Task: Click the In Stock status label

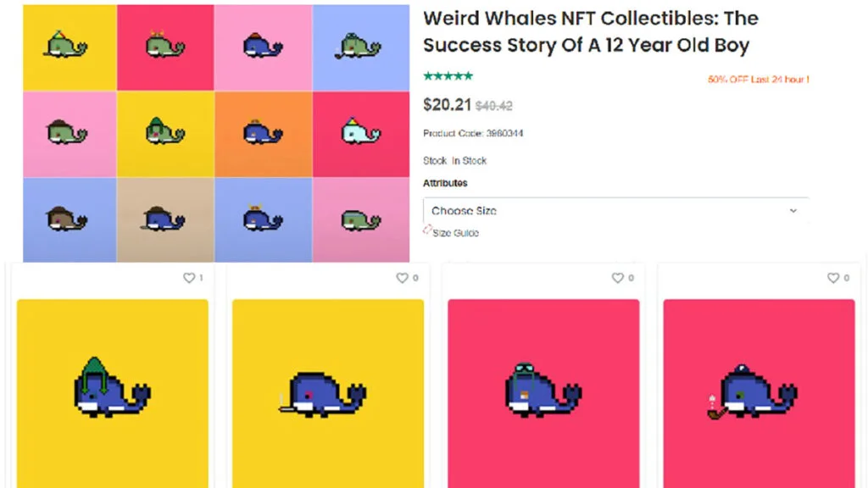Action: pyautogui.click(x=469, y=160)
